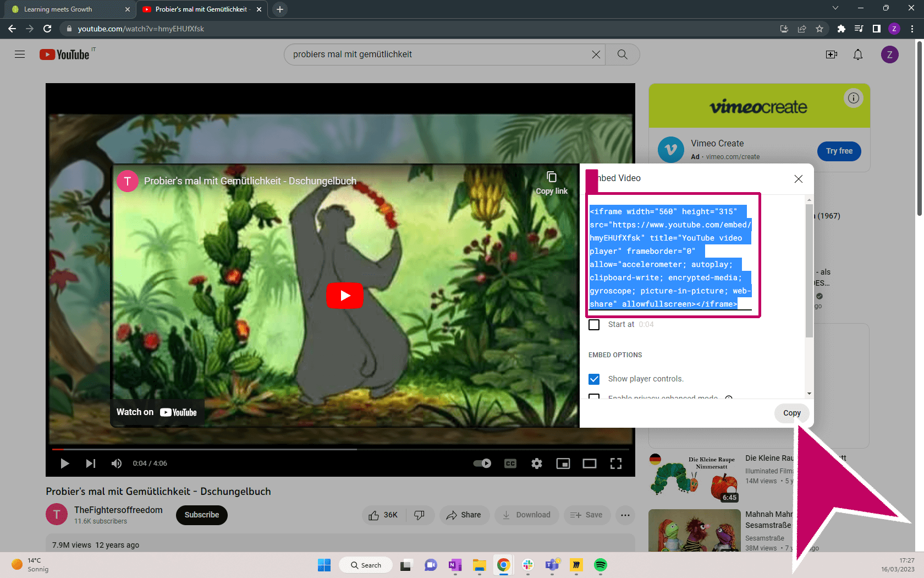
Task: Open YouTube notifications bell
Action: tap(858, 54)
